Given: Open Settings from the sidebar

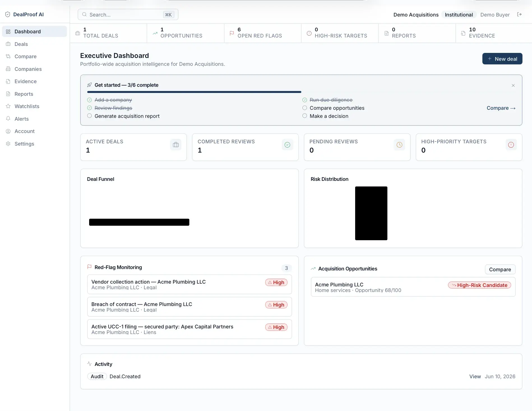Looking at the screenshot, I should coord(34,144).
